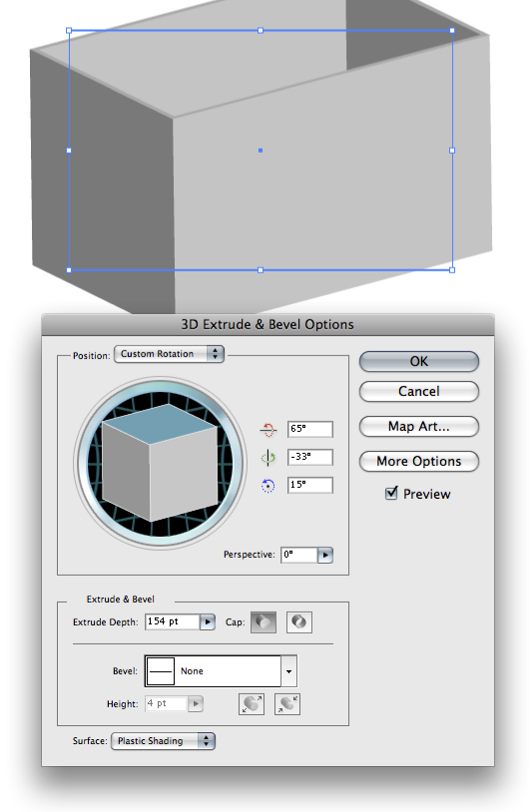Expand the Perspective slider arrow
The height and width of the screenshot is (812, 529).
click(324, 556)
